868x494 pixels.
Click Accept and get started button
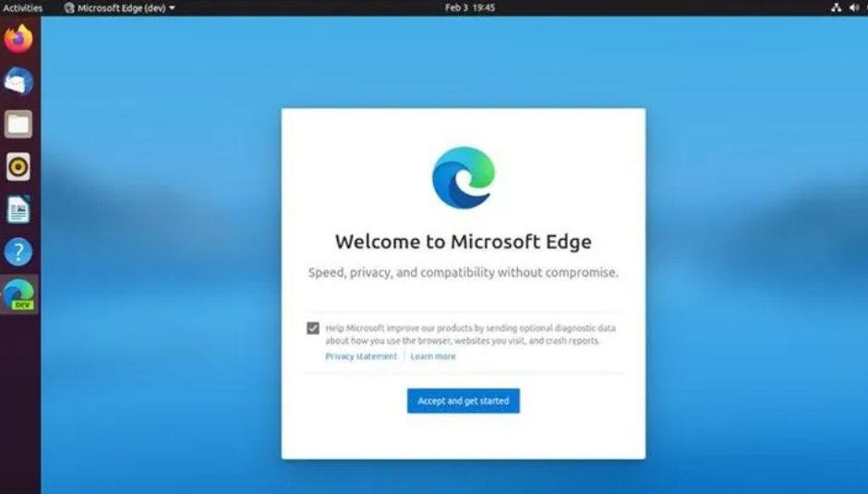tap(464, 401)
